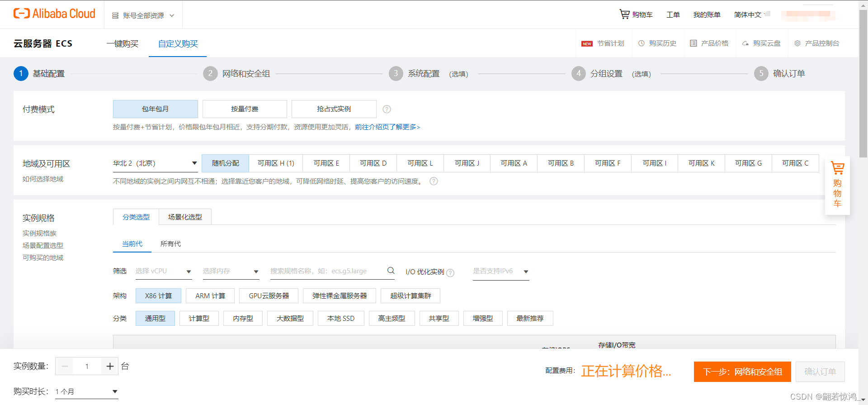Select 抢占式实例 billing mode
868x405 pixels.
[334, 109]
